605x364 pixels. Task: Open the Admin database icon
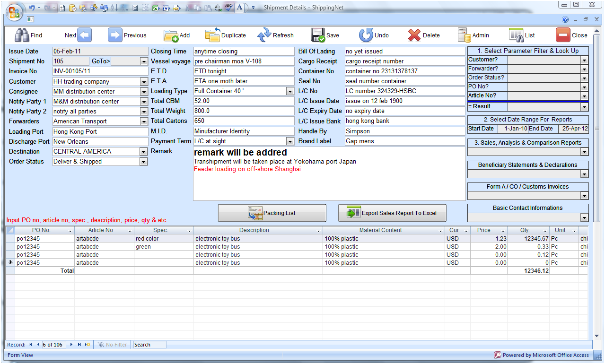(464, 35)
